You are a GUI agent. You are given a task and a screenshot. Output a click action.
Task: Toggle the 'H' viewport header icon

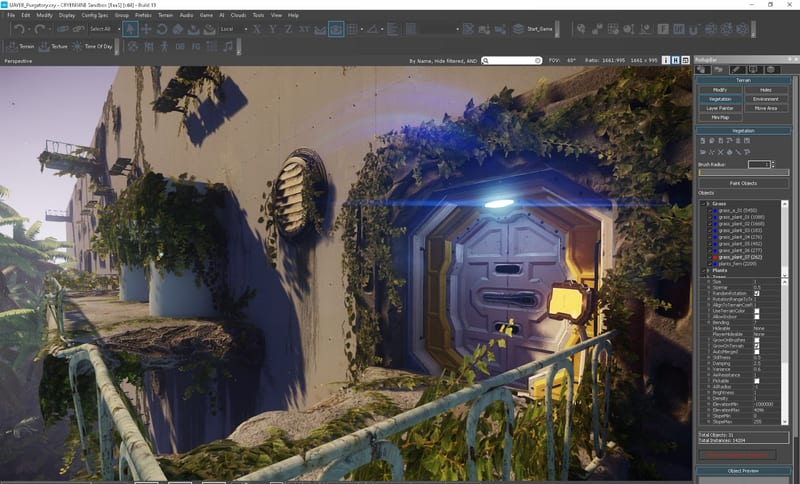(676, 60)
